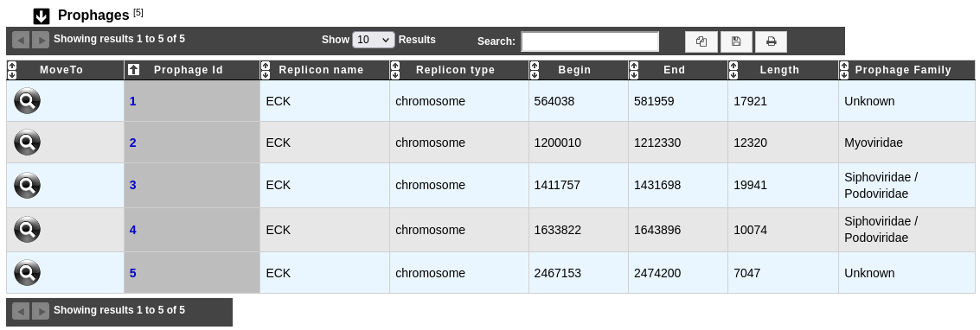980x330 pixels.
Task: Go to next page in bottom pager
Action: (41, 311)
